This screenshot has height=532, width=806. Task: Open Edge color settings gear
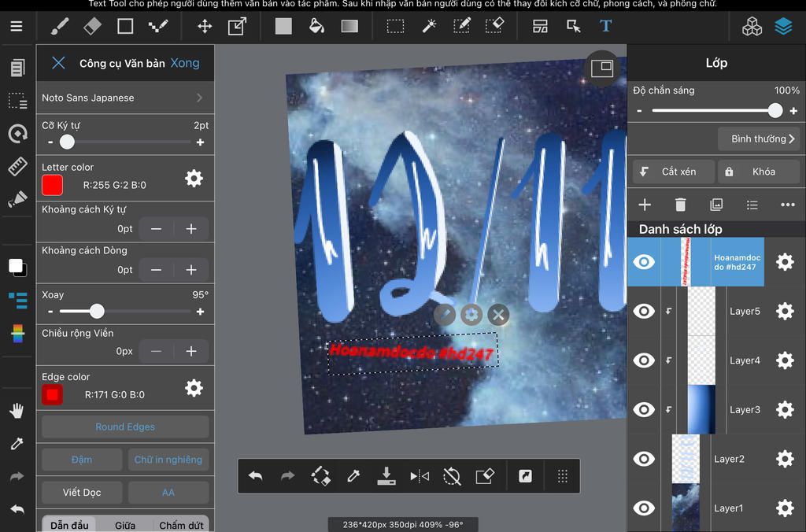[194, 388]
